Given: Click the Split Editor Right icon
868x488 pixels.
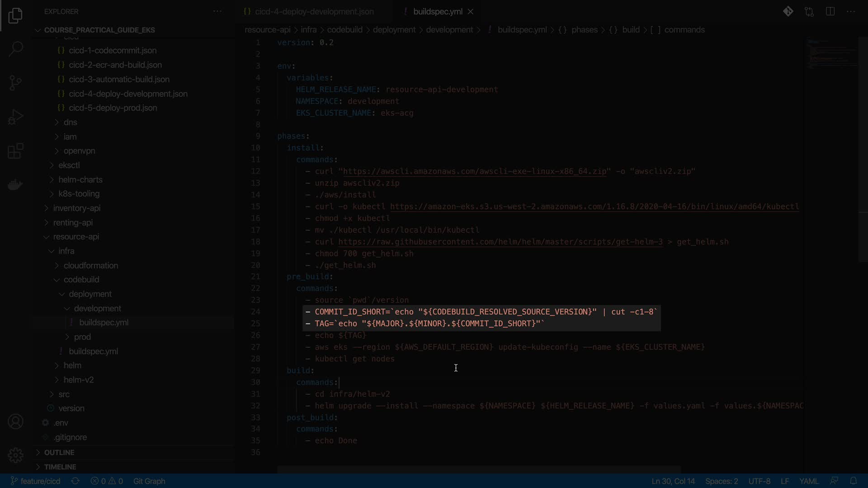Looking at the screenshot, I should [830, 11].
